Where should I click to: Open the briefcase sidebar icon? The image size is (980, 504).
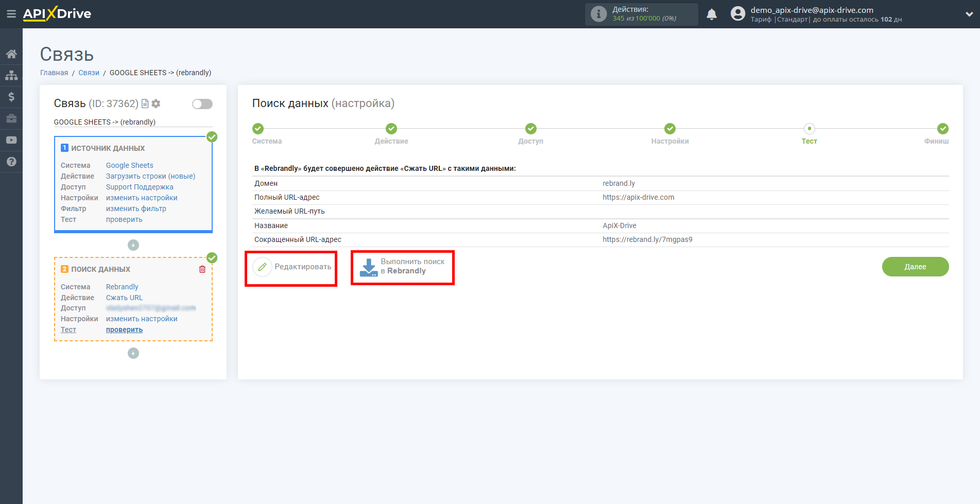tap(11, 118)
